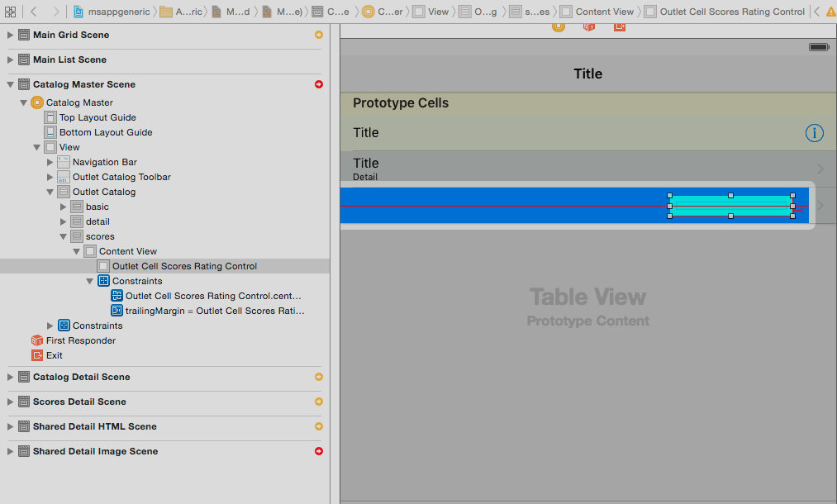837x504 pixels.
Task: Open the related items grid menu
Action: point(10,12)
